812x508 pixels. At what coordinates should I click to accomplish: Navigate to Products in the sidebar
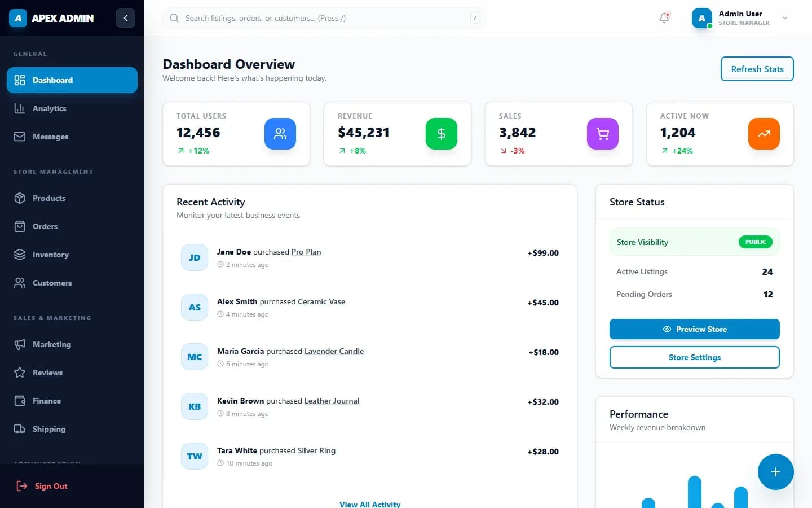(72, 198)
